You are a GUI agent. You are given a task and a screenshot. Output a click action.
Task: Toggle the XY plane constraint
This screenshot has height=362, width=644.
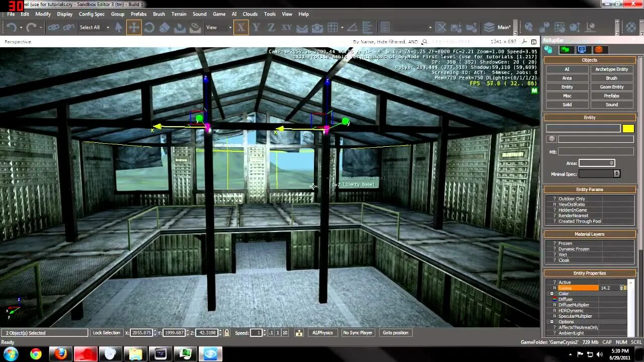pos(287,27)
